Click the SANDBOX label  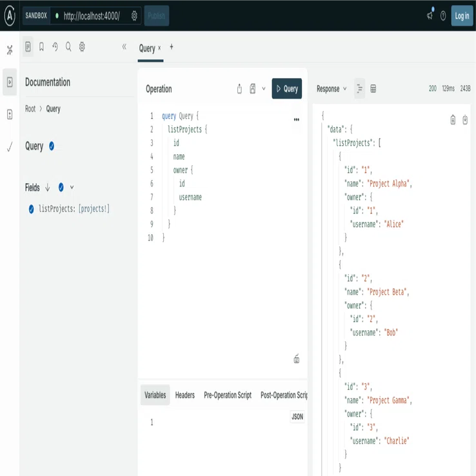click(x=36, y=15)
